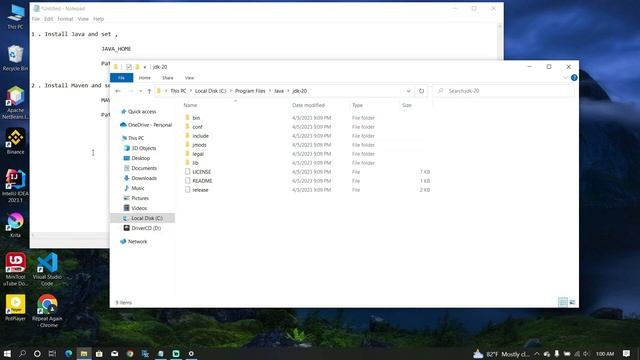The height and width of the screenshot is (360, 640).
Task: Switch to the Share ribbon tab
Action: click(167, 78)
